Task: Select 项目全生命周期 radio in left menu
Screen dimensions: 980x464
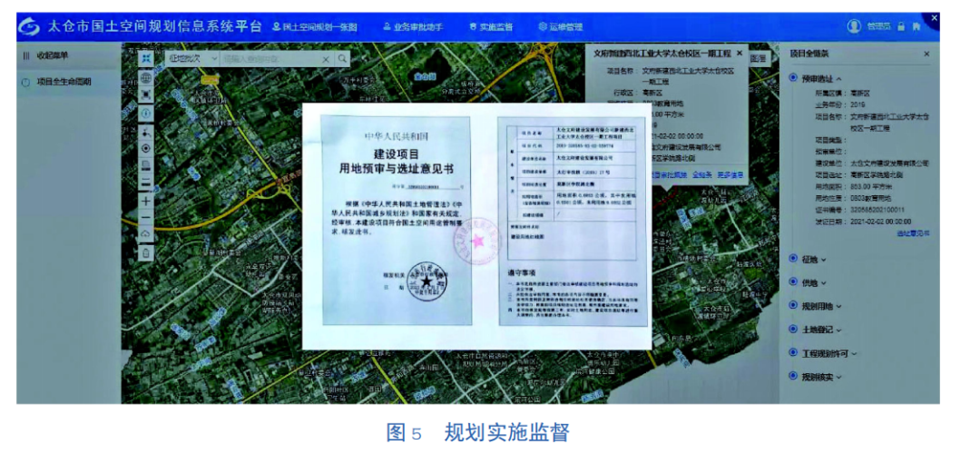Action: click(x=25, y=82)
